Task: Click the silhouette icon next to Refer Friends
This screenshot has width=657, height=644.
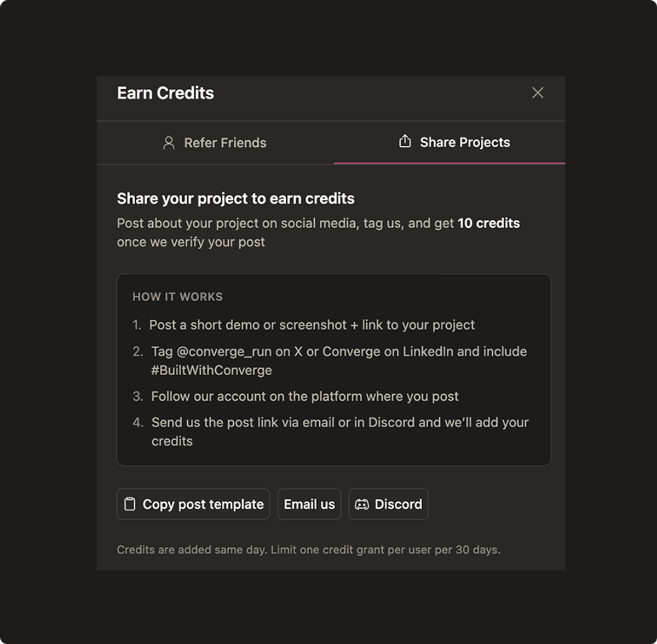Action: (x=169, y=142)
